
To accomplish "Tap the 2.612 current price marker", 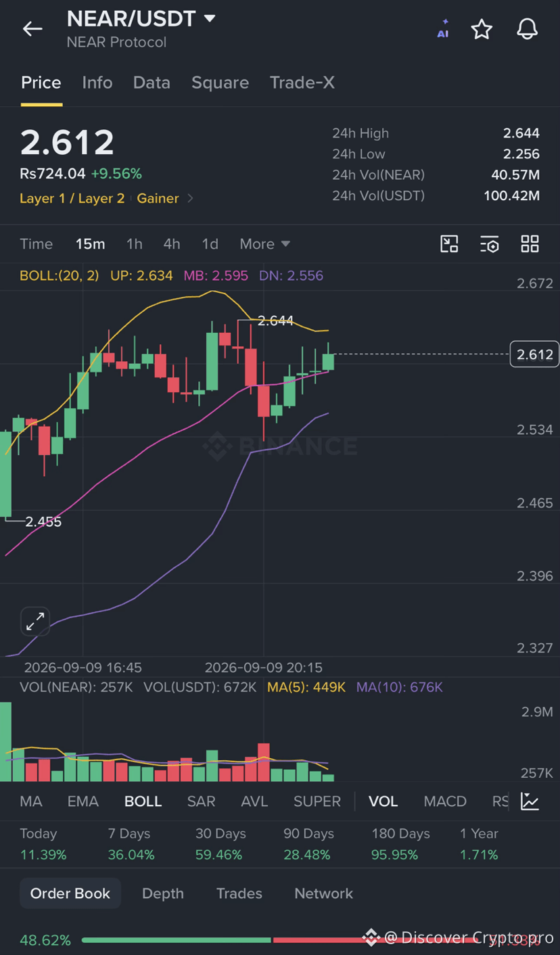I will (x=534, y=354).
